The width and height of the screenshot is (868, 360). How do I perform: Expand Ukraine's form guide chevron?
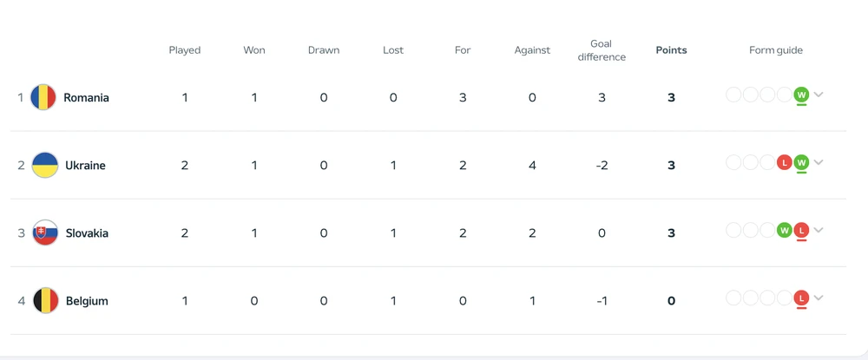coord(819,162)
